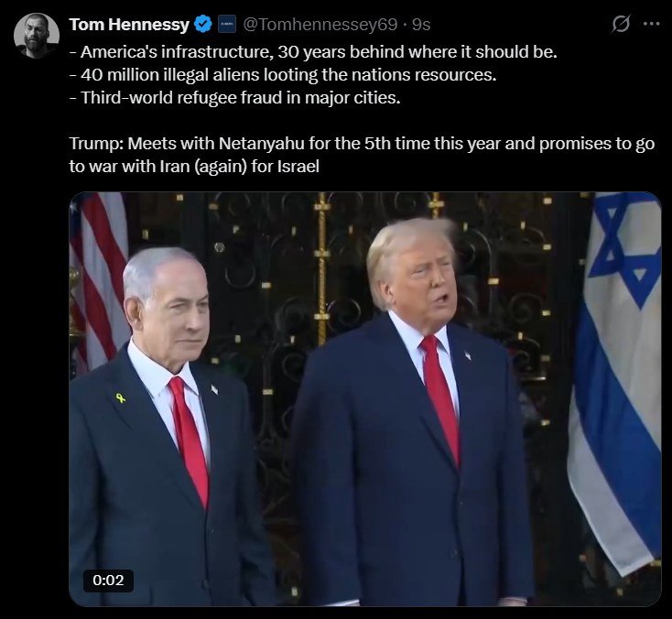This screenshot has width=672, height=619.
Task: Open Tom Hennessy's profile avatar
Action: 37,36
